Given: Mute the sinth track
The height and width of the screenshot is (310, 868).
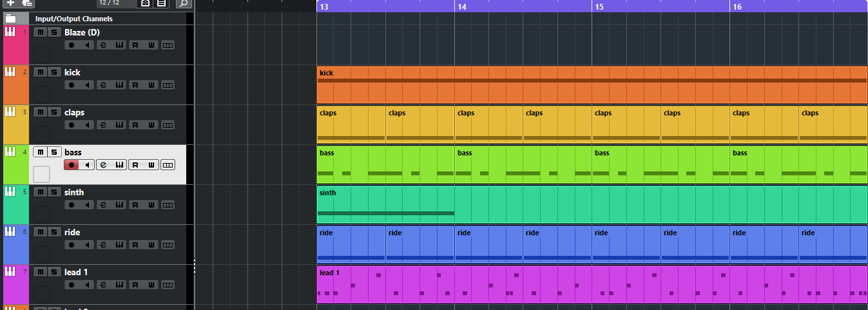Looking at the screenshot, I should (x=40, y=192).
